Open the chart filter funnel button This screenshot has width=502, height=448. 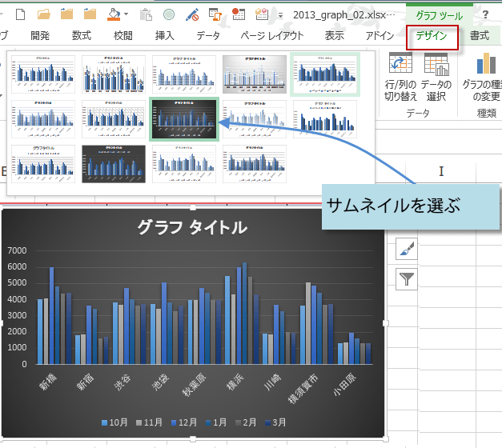[407, 279]
